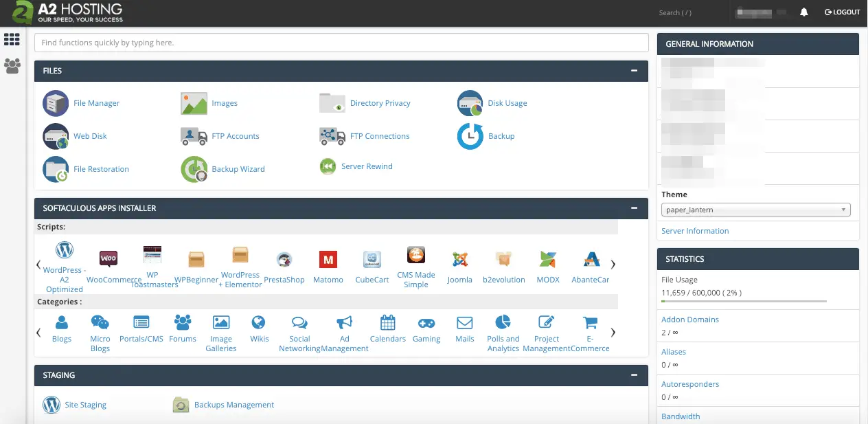Install WordPress - A2 Optimized script
Image resolution: width=868 pixels, height=424 pixels.
65,250
